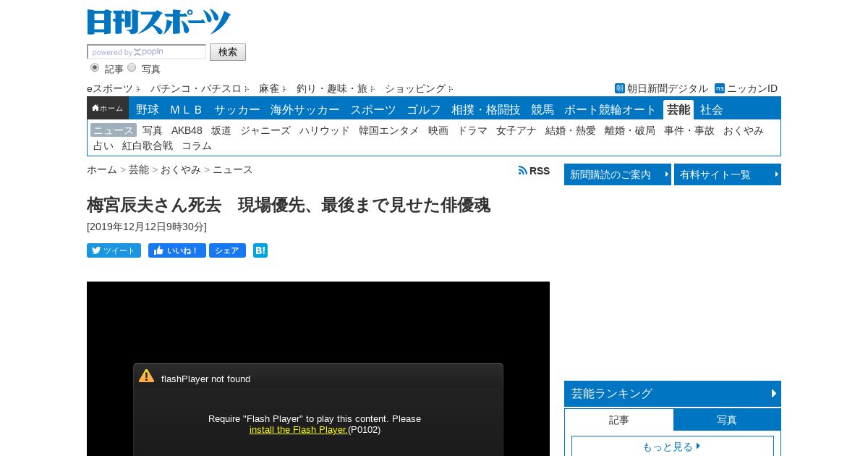
Task: Open 有料サイト一覧 button
Action: coord(728,174)
